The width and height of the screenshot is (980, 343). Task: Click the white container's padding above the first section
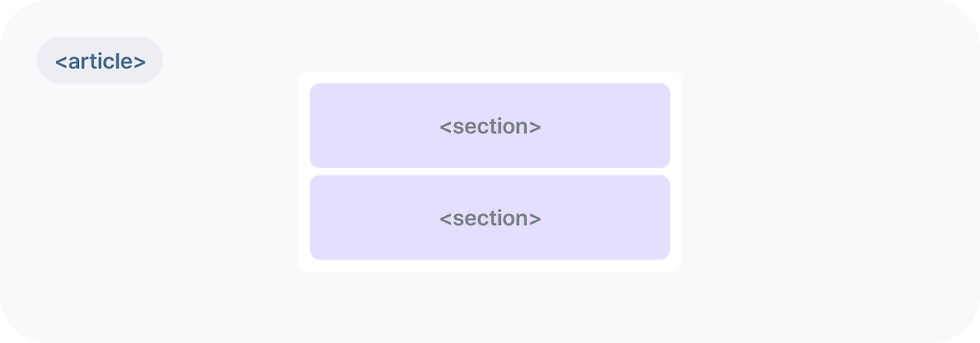[490, 77]
